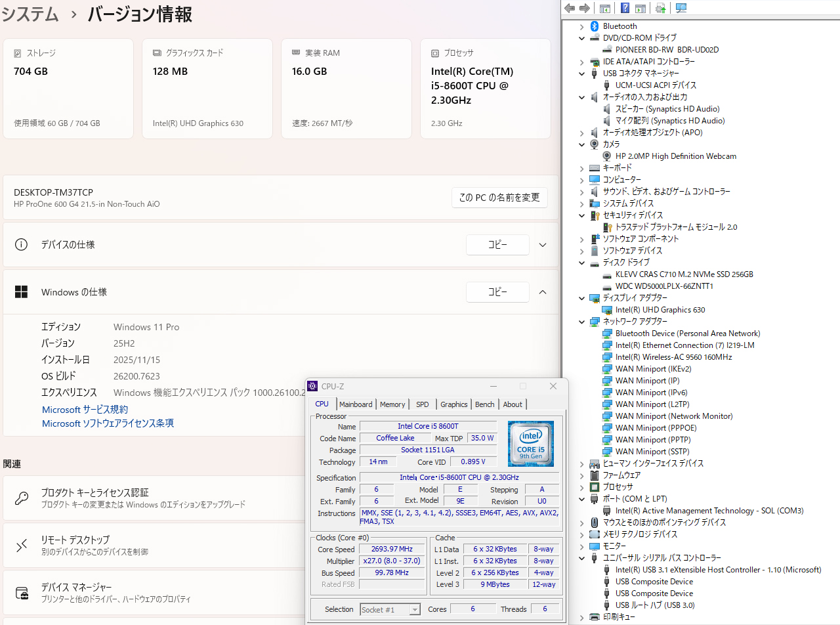
Task: Open Microsoft サービス規約 link
Action: click(85, 410)
